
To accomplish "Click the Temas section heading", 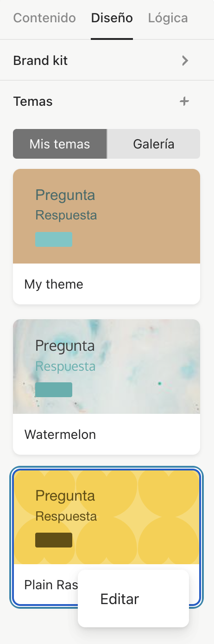I will tap(33, 101).
